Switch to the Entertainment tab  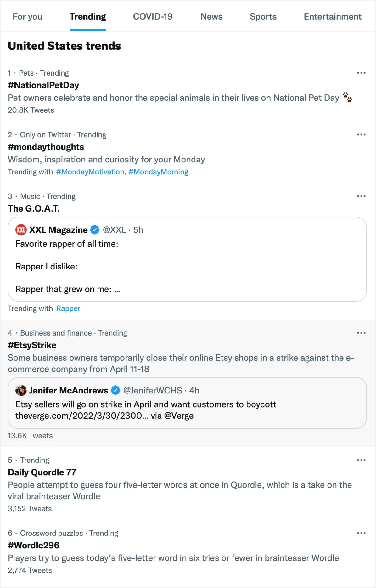pos(332,17)
